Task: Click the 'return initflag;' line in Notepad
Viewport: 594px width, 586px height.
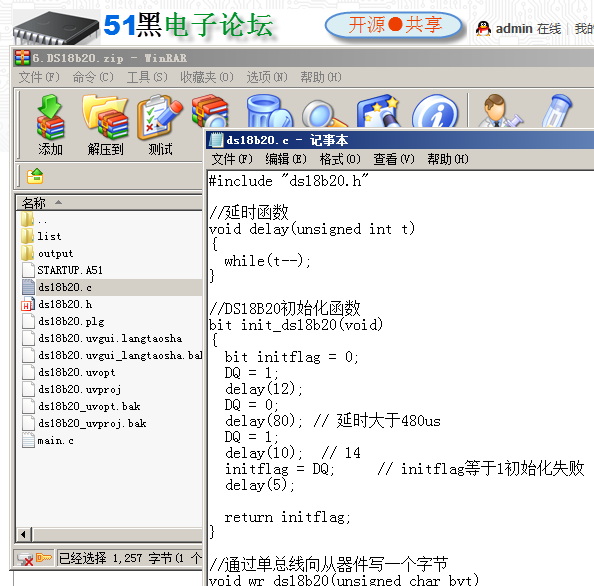Action: 288,517
